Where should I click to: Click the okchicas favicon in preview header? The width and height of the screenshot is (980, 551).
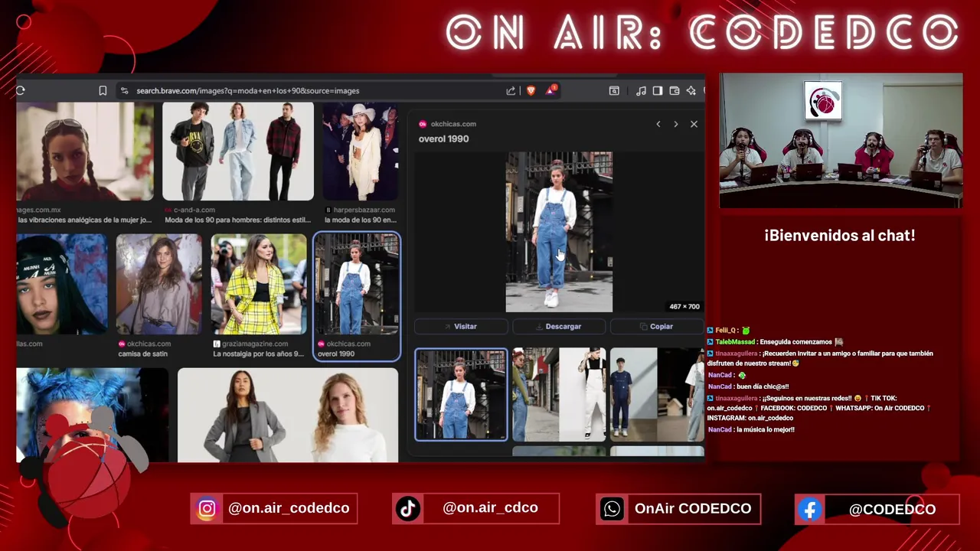pos(423,124)
